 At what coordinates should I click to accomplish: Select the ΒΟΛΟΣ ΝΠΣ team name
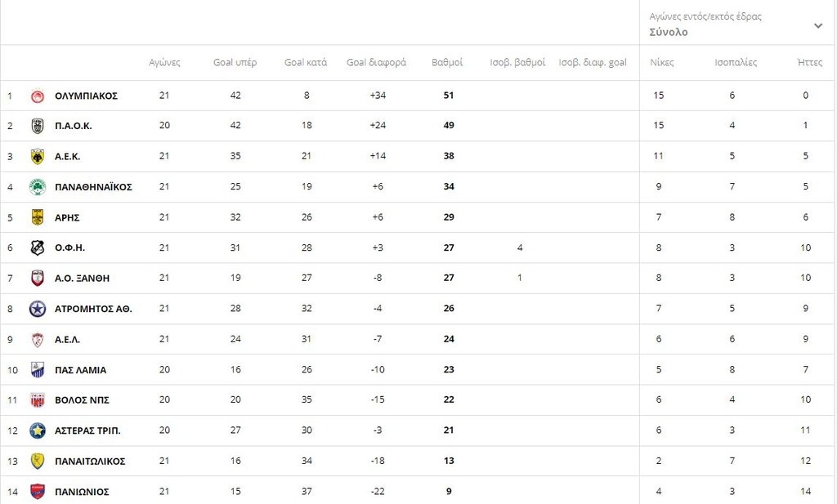[82, 400]
